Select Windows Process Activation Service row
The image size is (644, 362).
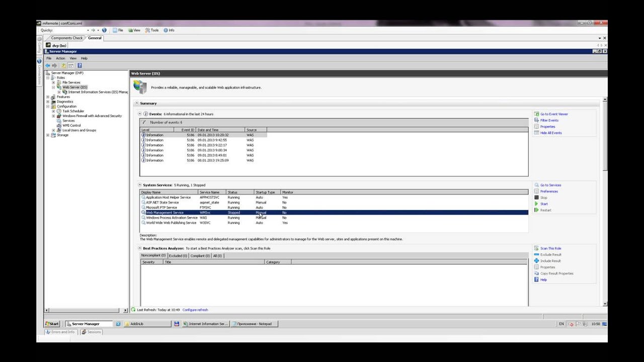(x=334, y=218)
